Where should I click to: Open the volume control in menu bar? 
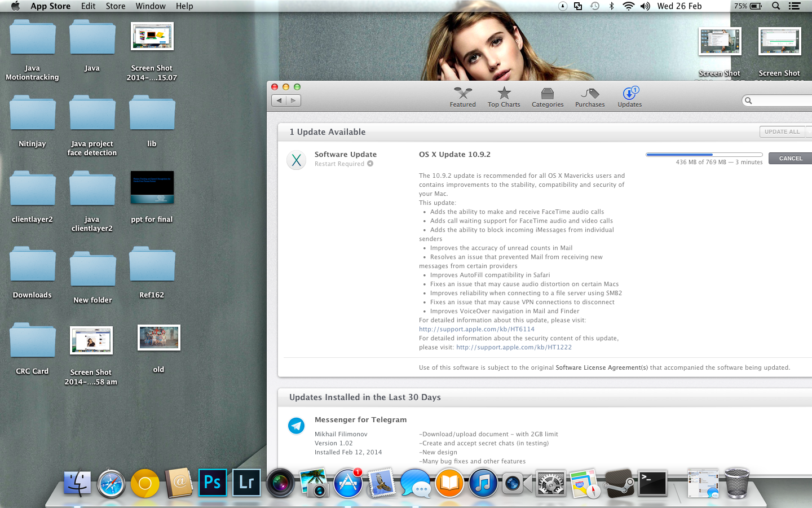tap(646, 6)
